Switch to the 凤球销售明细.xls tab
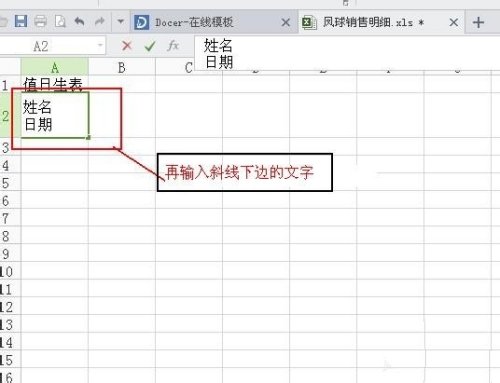500x383 pixels. (x=381, y=22)
